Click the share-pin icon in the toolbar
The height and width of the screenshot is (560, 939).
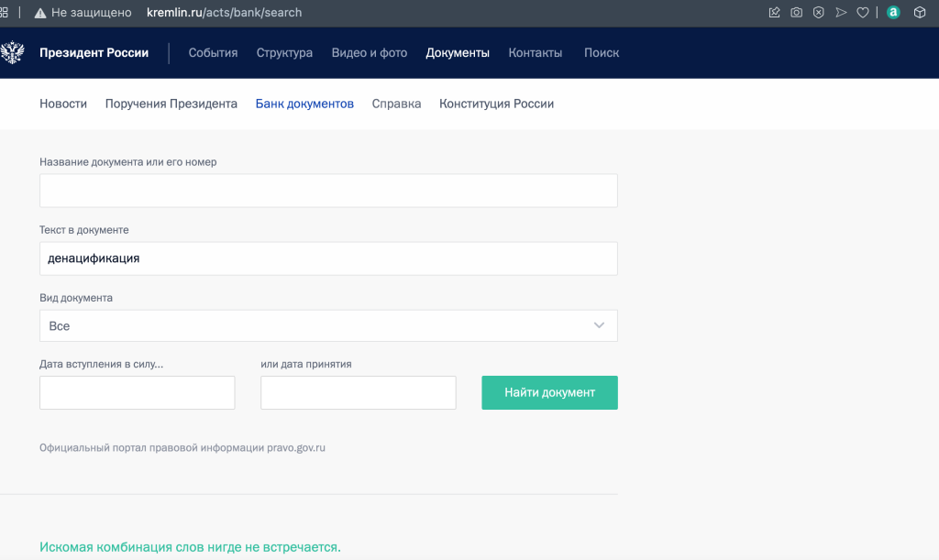773,13
